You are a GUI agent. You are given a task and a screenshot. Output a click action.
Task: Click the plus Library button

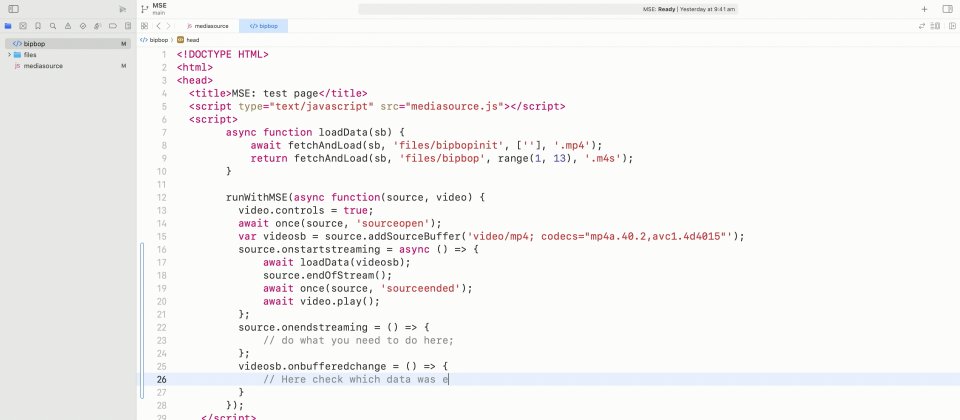pos(924,9)
